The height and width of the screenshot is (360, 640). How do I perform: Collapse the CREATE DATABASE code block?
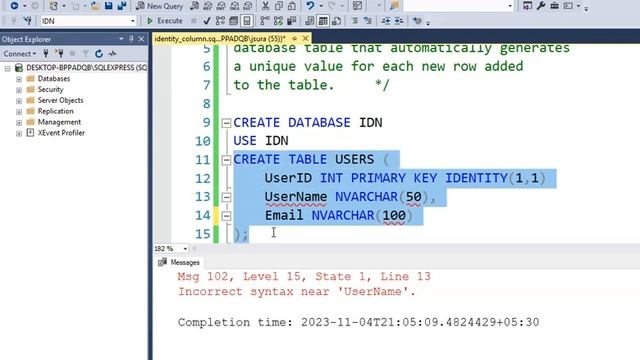coord(226,123)
